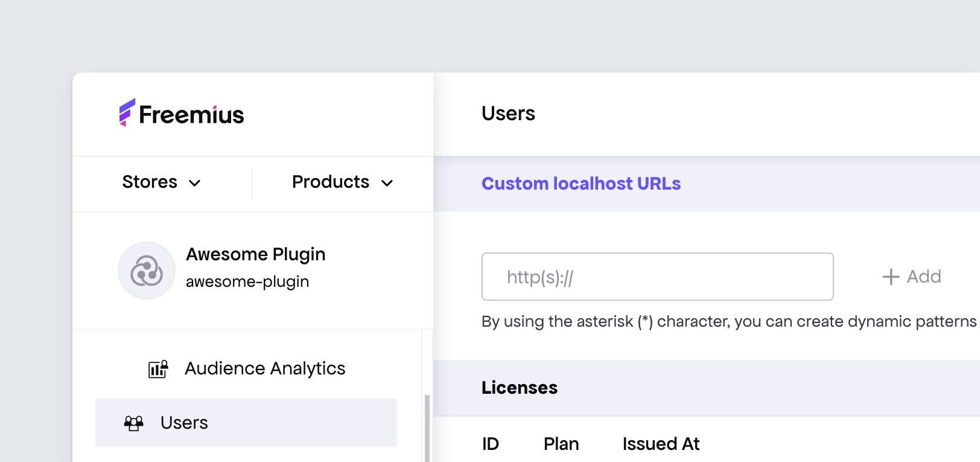This screenshot has height=462, width=980.
Task: Click the Freemius logo
Action: tap(182, 113)
